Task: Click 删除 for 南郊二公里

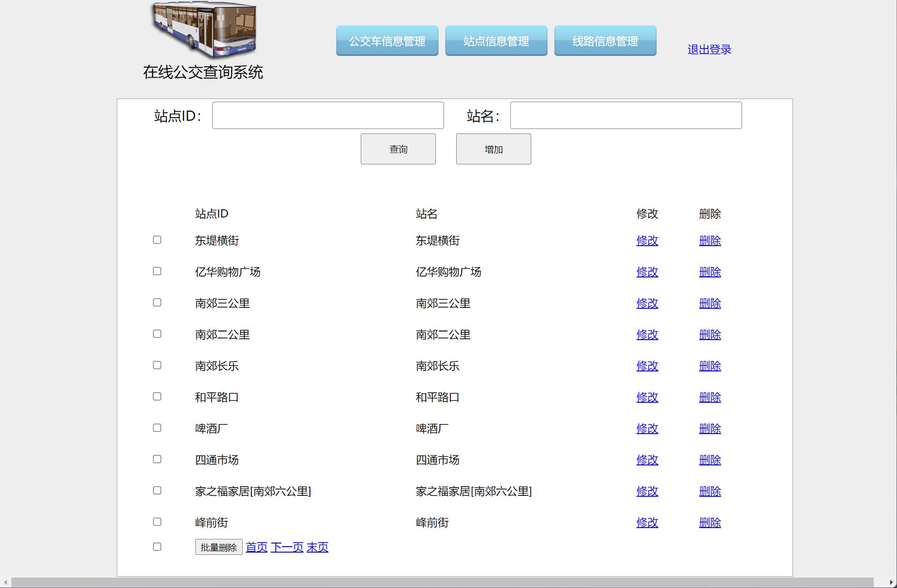Action: click(710, 335)
